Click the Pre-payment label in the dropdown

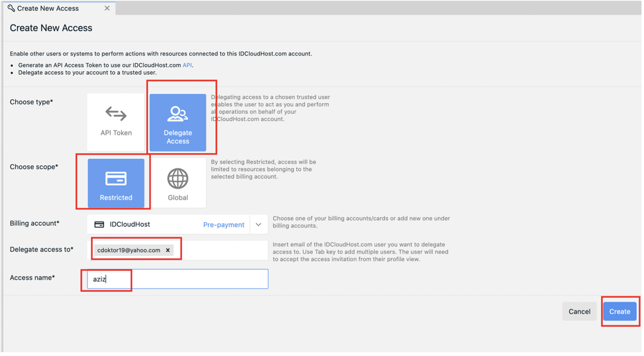click(x=224, y=225)
